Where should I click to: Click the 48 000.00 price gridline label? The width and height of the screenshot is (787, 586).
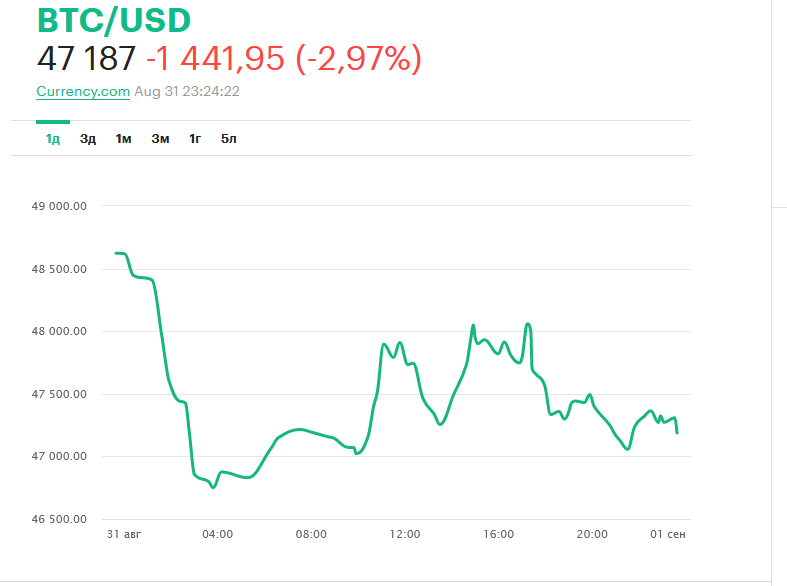pos(60,332)
